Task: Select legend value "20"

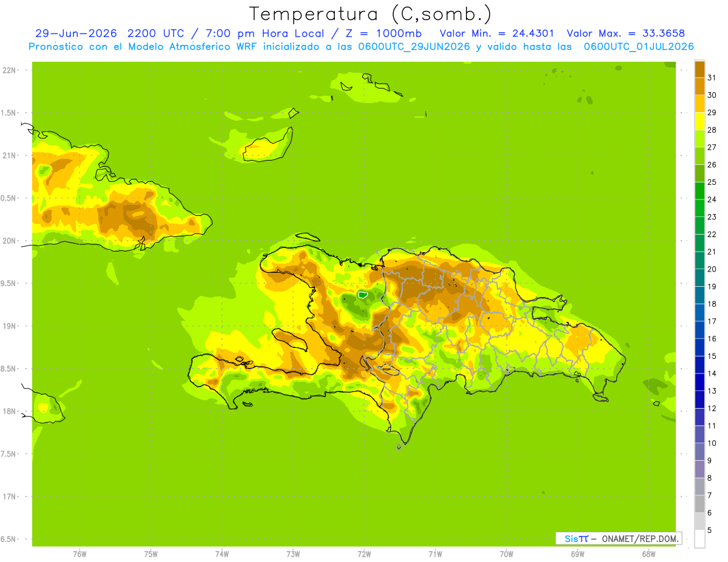Action: tap(712, 269)
